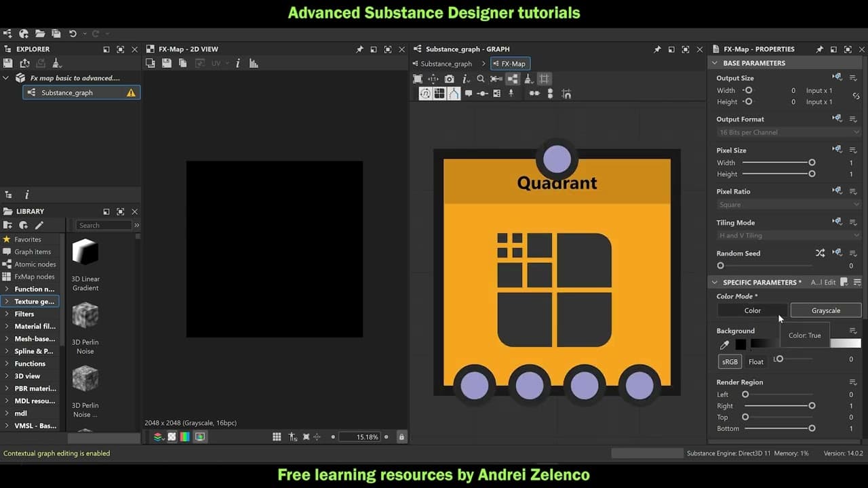The height and width of the screenshot is (488, 868).
Task: Click the save floppy icon in Explorer toolbar
Action: [8, 63]
